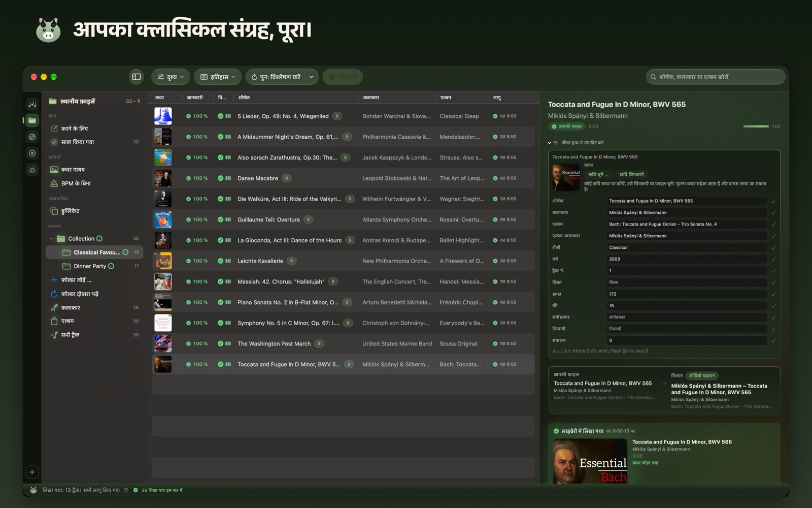Collapse फ़ील्ड हाथ से संपादित करें section
Image resolution: width=812 pixels, height=508 pixels.
549,143
